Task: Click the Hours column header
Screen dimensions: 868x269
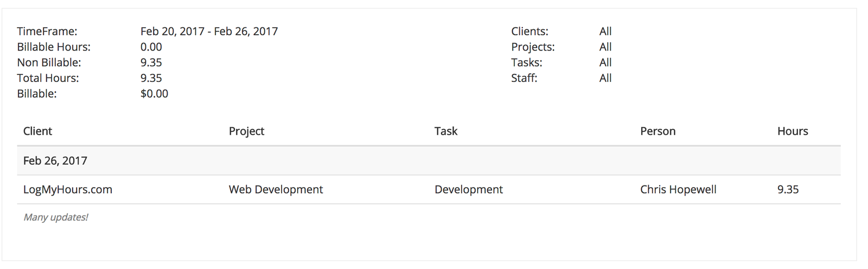Action: coord(793,131)
